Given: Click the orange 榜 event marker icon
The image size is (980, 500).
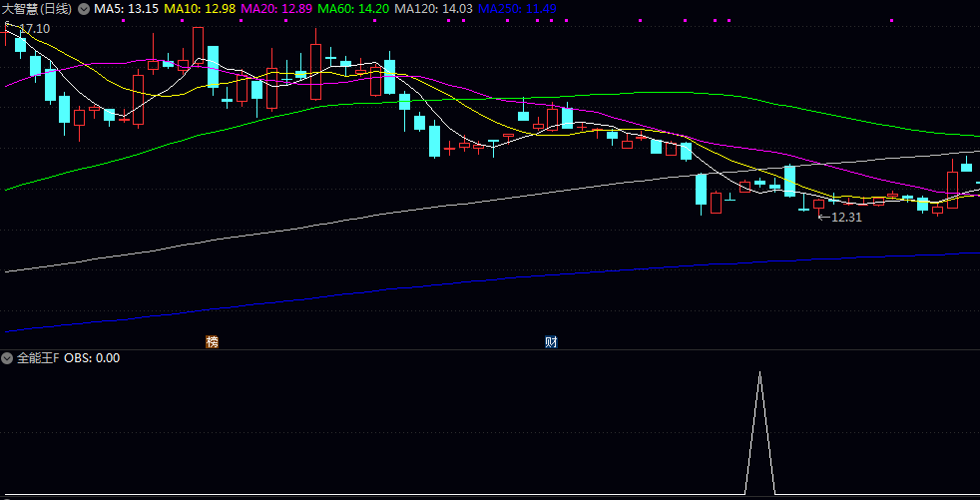Looking at the screenshot, I should [212, 341].
